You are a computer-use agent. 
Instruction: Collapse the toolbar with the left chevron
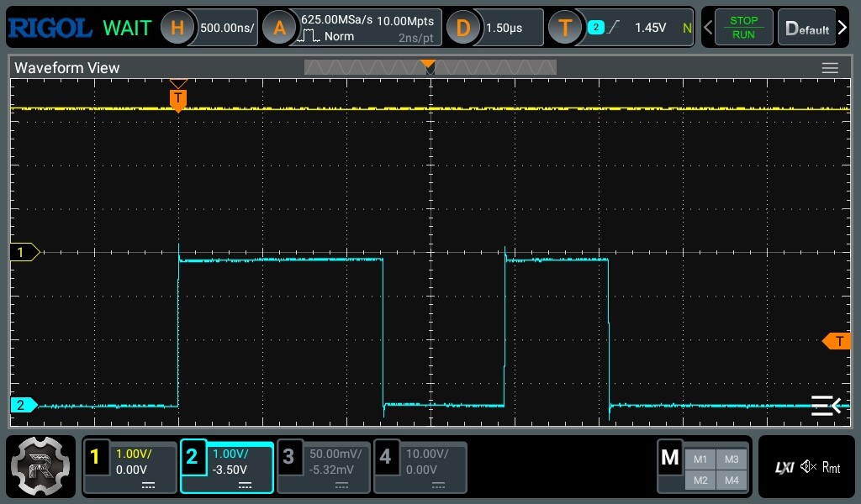pos(706,27)
